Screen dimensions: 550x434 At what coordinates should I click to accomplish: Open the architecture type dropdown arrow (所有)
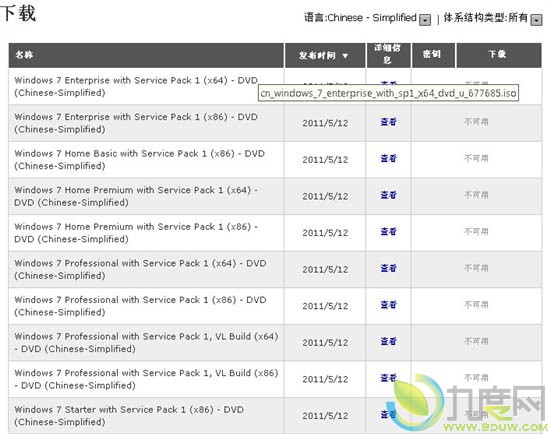[536, 20]
